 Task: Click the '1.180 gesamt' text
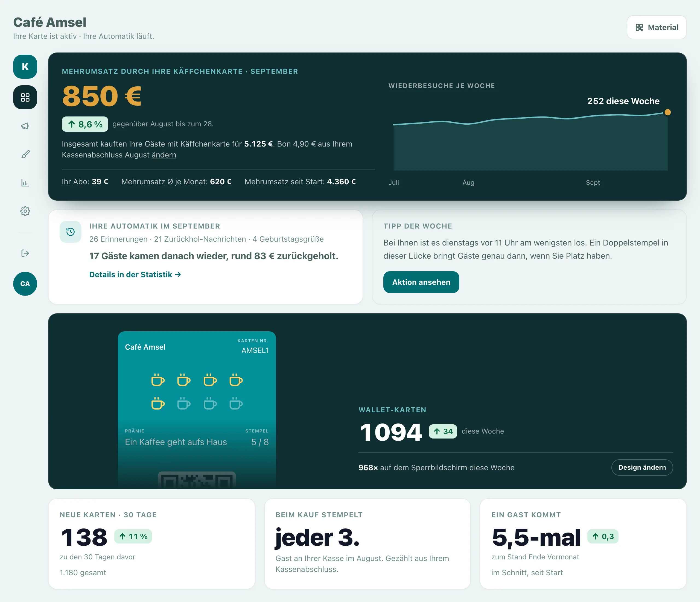(83, 572)
